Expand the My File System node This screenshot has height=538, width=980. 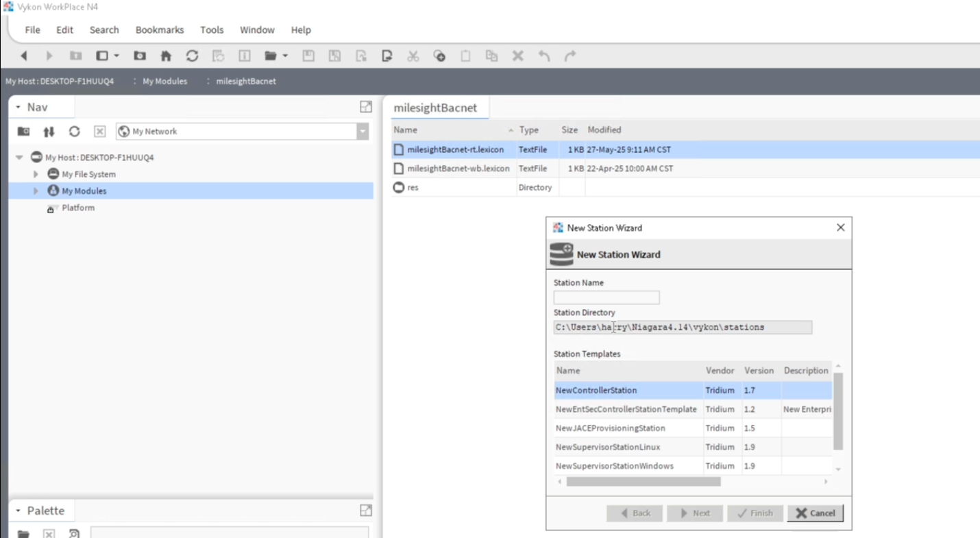(36, 174)
